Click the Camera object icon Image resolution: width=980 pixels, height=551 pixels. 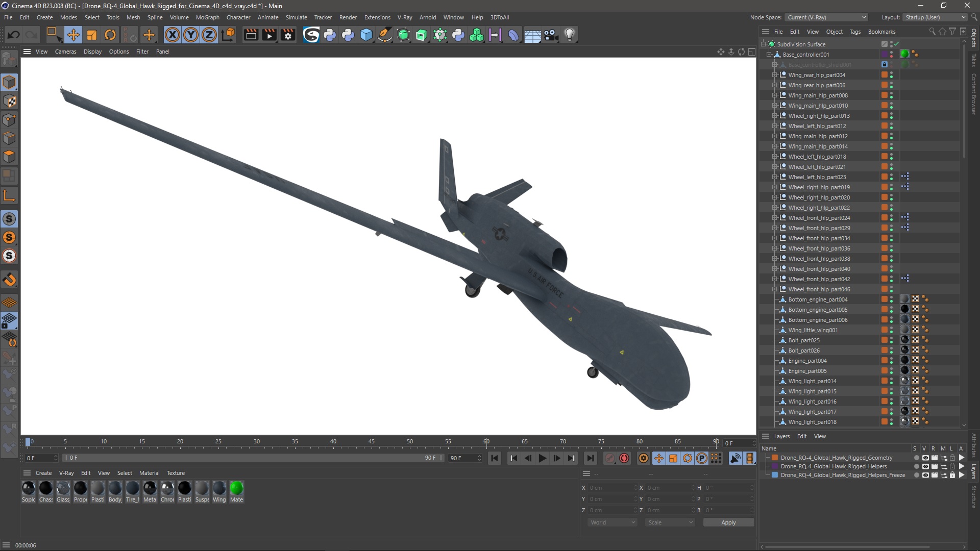pos(551,35)
